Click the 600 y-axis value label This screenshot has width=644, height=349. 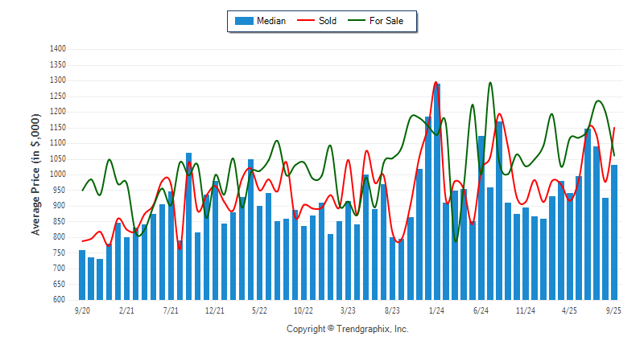click(60, 300)
